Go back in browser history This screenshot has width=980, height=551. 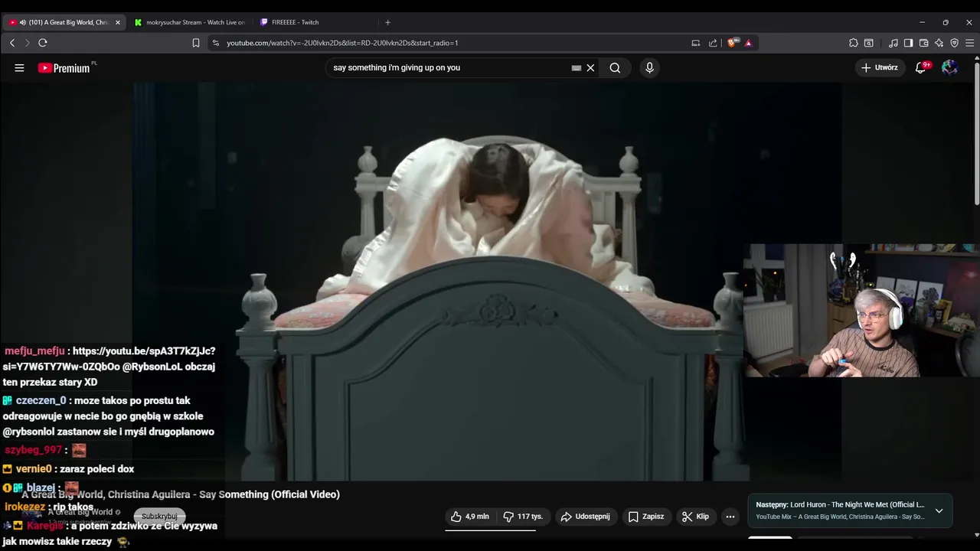(12, 43)
